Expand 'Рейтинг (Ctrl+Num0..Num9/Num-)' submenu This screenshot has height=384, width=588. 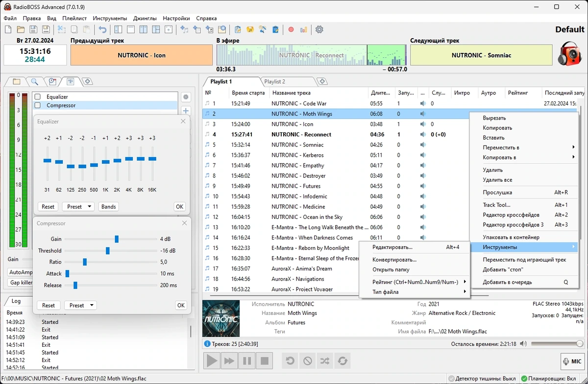[x=415, y=282]
